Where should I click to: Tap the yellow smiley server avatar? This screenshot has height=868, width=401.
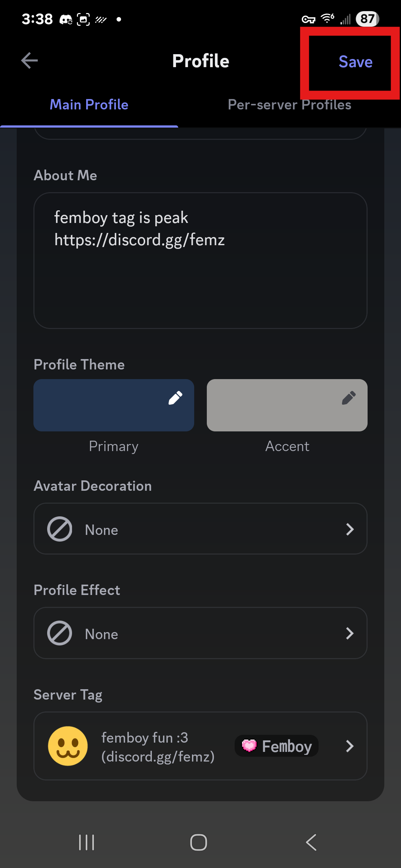pos(68,746)
